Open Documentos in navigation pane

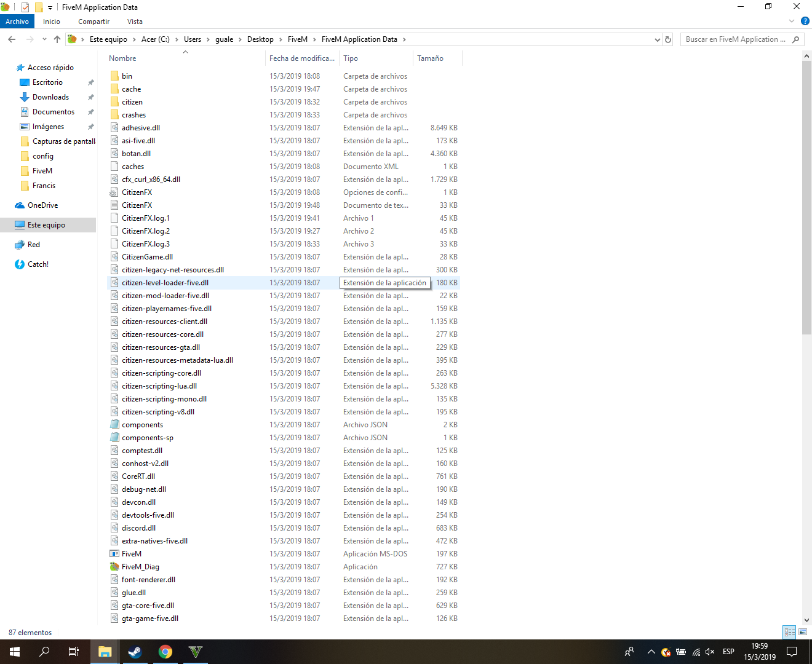[54, 112]
